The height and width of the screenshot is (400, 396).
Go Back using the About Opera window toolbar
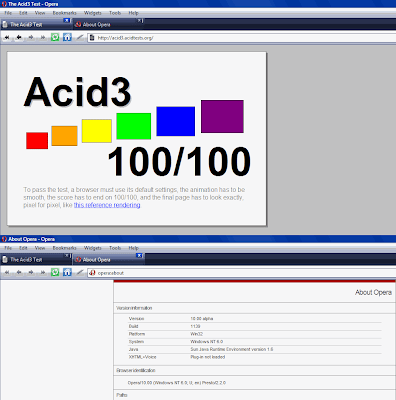click(x=19, y=273)
